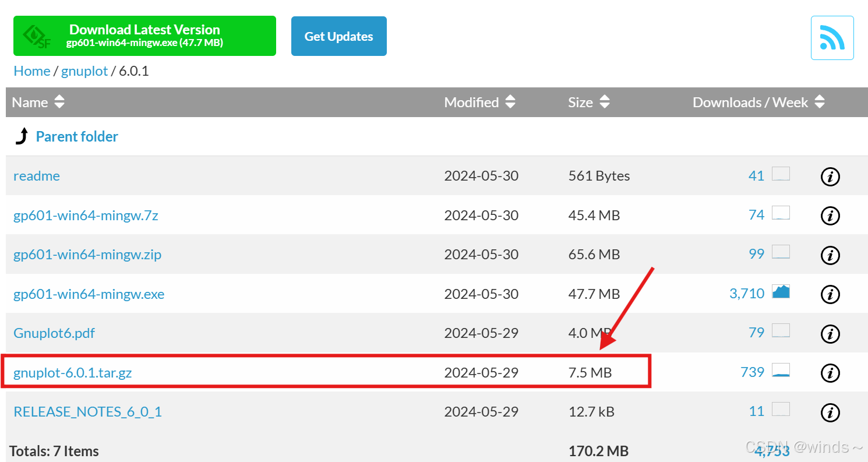Click the info icon for readme
Image resolution: width=868 pixels, height=462 pixels.
[830, 176]
